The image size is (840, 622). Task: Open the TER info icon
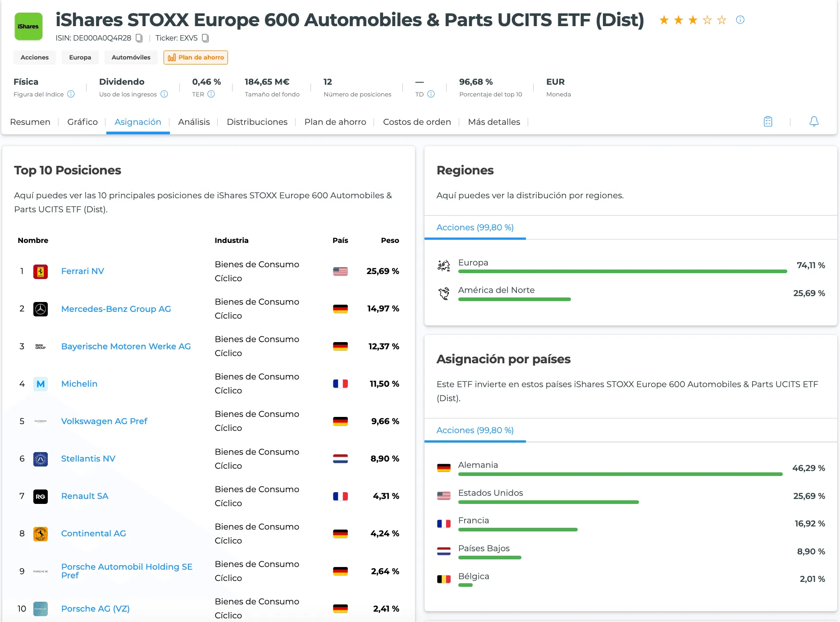coord(211,94)
